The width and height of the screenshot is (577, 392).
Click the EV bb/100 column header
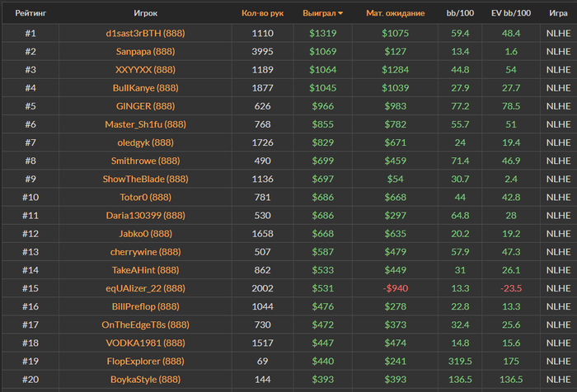coord(510,14)
